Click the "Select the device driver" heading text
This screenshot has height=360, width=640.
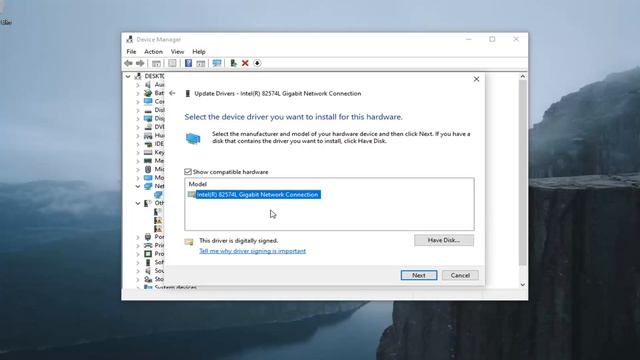coord(293,117)
